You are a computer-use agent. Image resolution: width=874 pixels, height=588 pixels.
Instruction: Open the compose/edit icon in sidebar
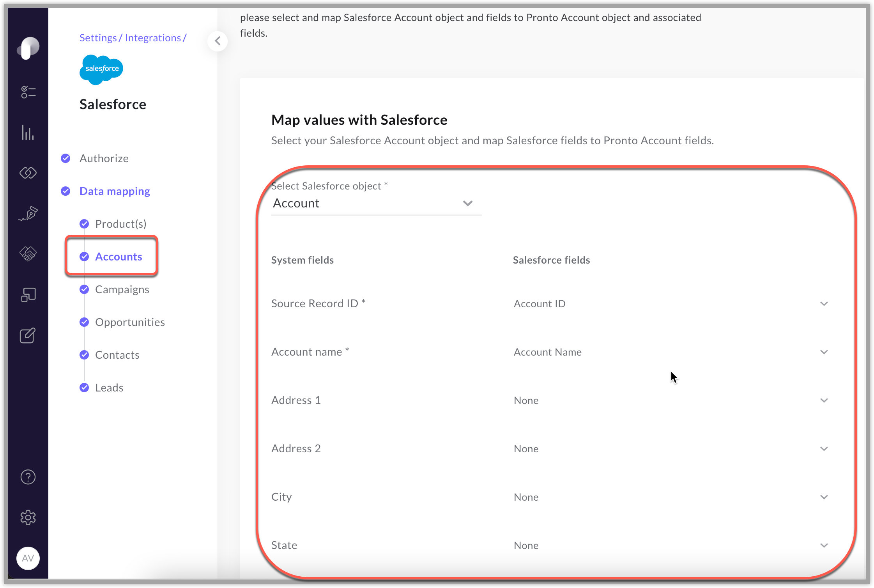point(28,336)
